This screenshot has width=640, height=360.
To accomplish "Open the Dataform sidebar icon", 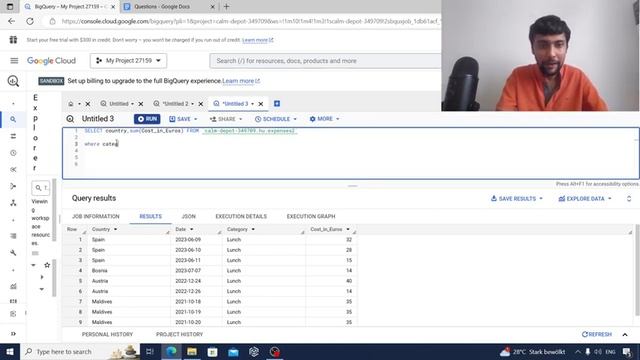I will pyautogui.click(x=13, y=186).
